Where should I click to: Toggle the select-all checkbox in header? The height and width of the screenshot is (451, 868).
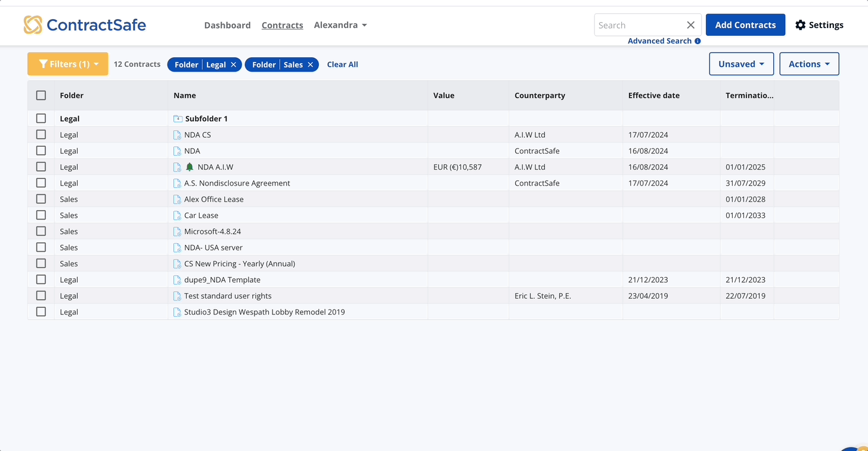41,95
